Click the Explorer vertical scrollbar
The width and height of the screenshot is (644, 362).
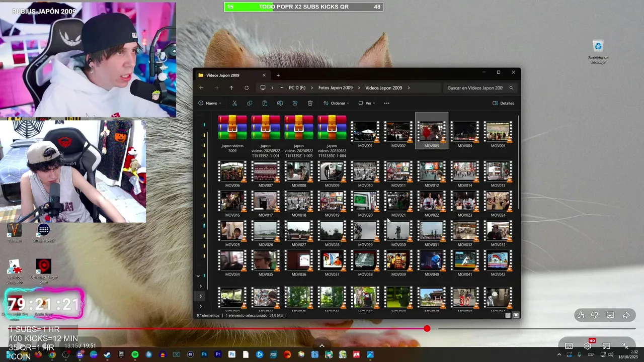pyautogui.click(x=518, y=162)
